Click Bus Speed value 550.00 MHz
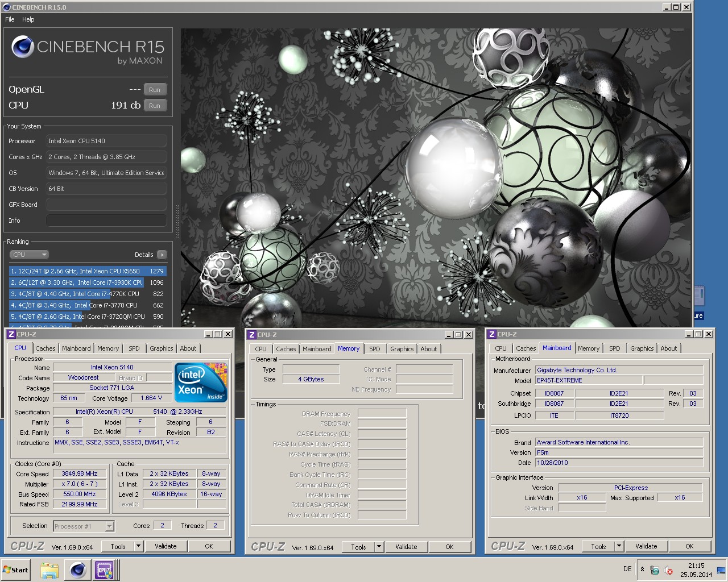The image size is (728, 582). pyautogui.click(x=80, y=494)
